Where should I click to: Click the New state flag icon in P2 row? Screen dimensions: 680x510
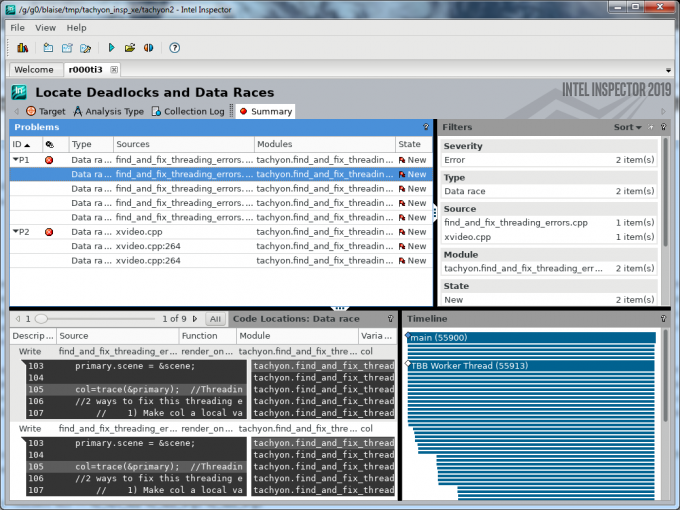click(402, 232)
